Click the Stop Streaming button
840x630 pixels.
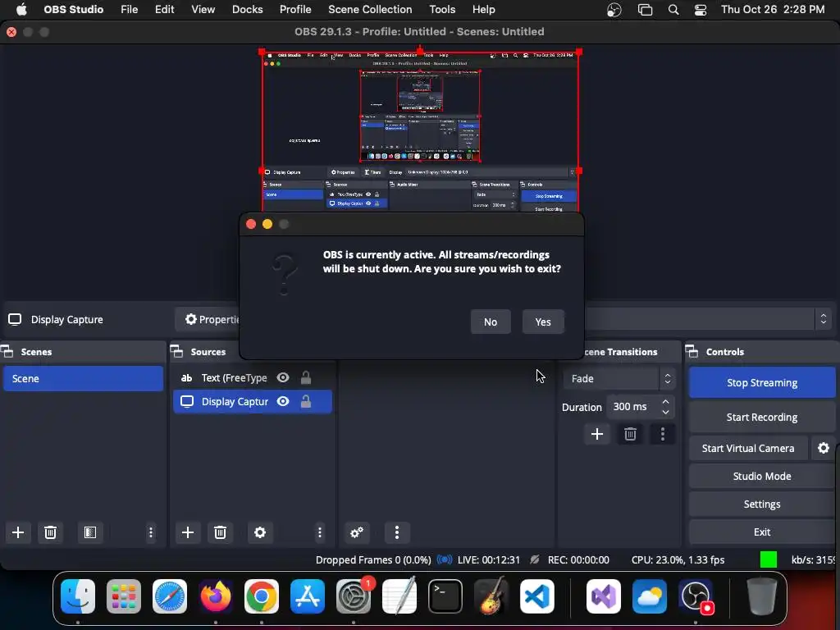(x=762, y=382)
